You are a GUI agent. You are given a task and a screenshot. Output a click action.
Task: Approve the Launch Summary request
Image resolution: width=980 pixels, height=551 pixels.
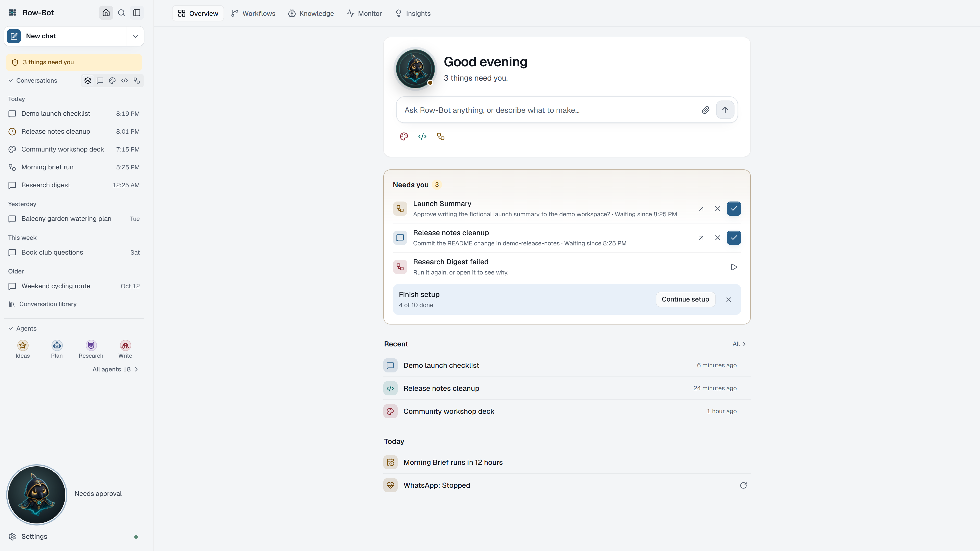734,209
